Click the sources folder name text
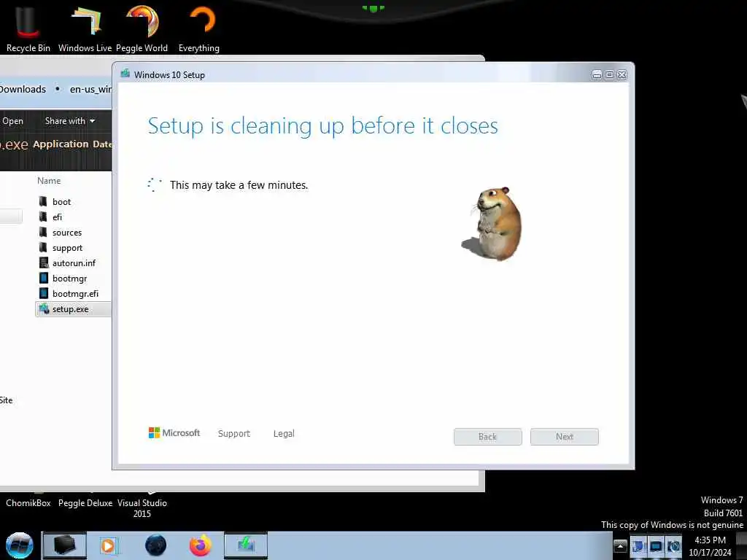This screenshot has height=560, width=747. [67, 233]
